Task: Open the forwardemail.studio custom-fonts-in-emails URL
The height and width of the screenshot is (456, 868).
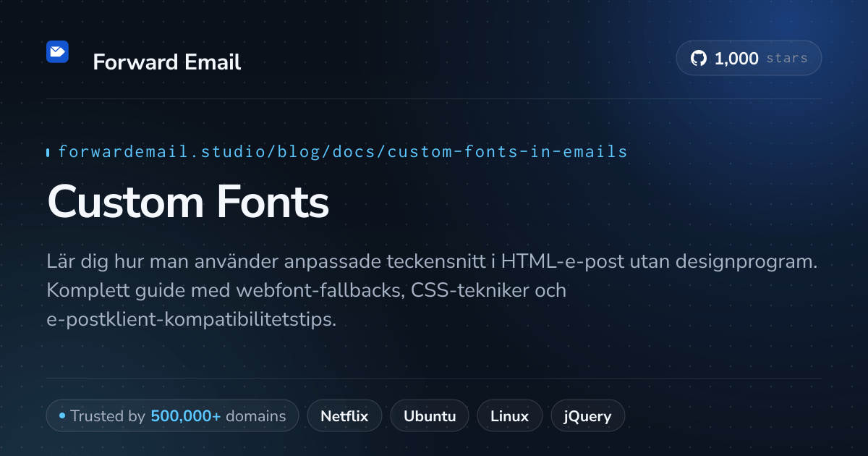Action: click(343, 152)
